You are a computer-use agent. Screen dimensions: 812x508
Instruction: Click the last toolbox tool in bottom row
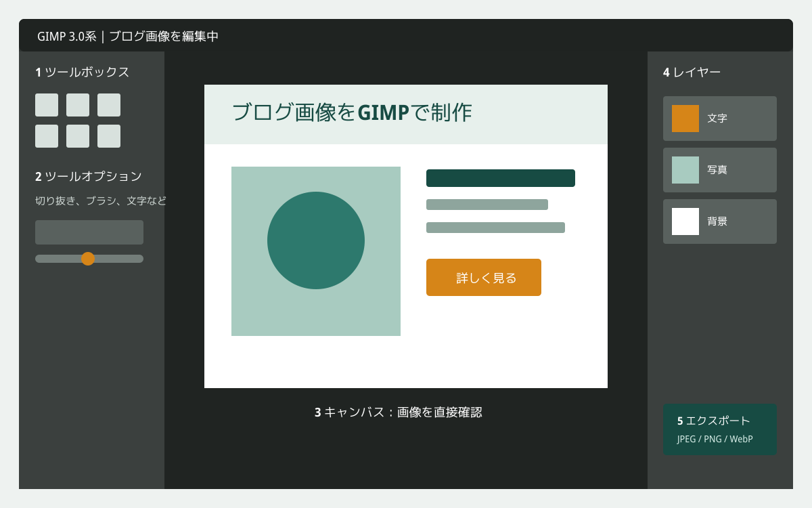[109, 136]
